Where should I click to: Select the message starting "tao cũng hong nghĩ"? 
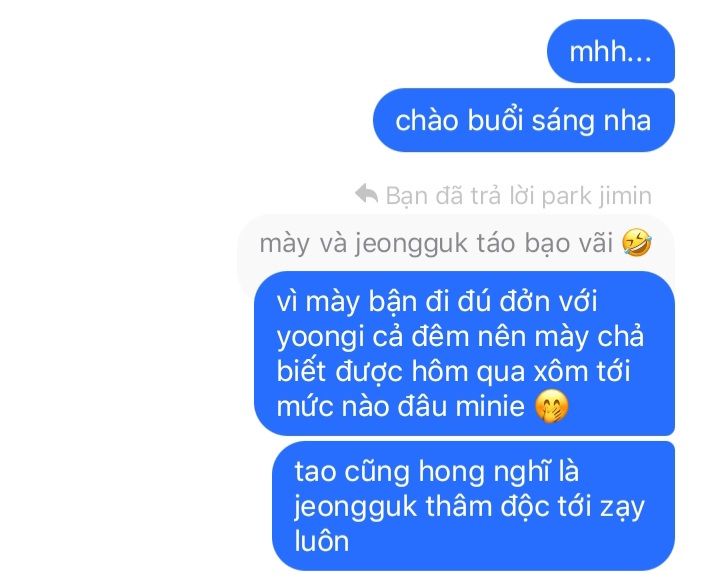pos(473,506)
